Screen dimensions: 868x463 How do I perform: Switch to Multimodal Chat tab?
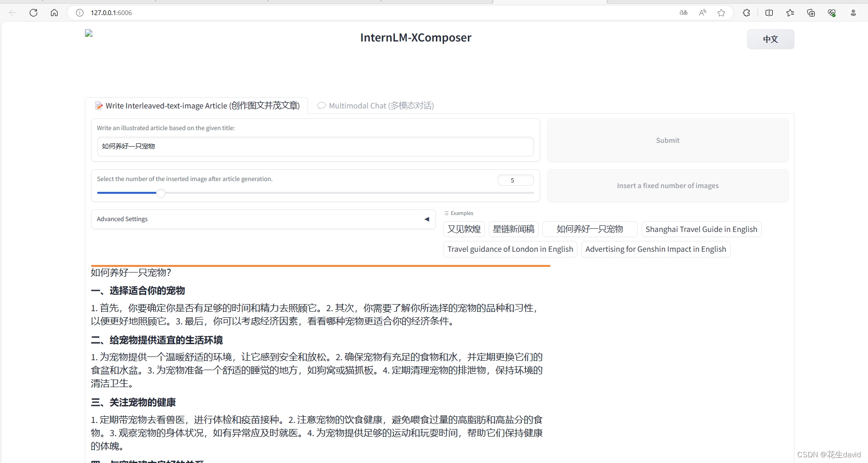(376, 106)
